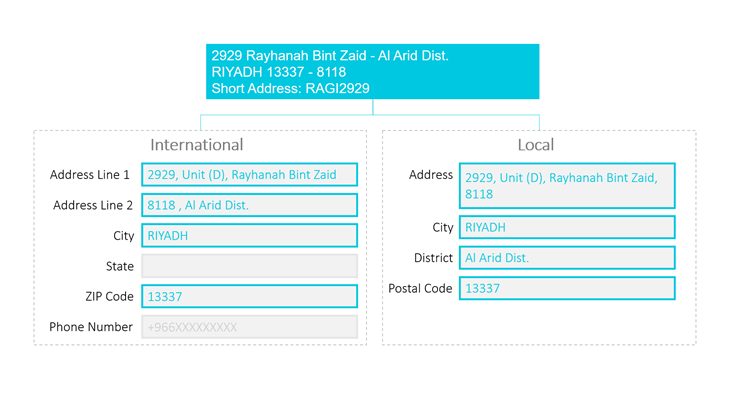The image size is (733, 413).
Task: Click the District field
Action: (566, 258)
